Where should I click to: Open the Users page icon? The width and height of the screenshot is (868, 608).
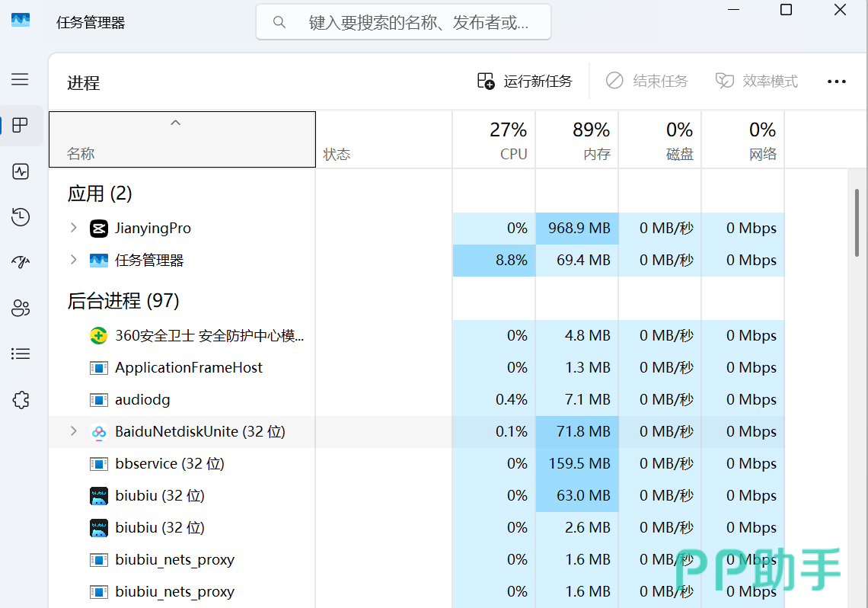point(21,308)
